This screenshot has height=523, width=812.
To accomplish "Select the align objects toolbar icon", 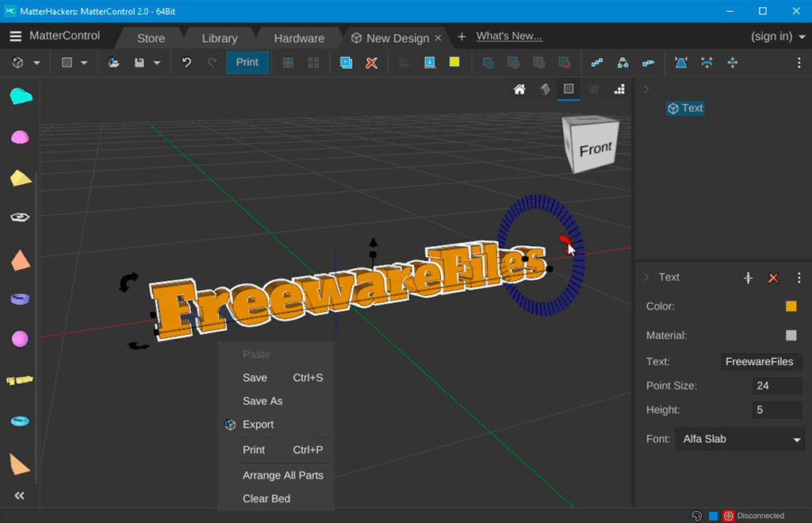I will point(404,62).
